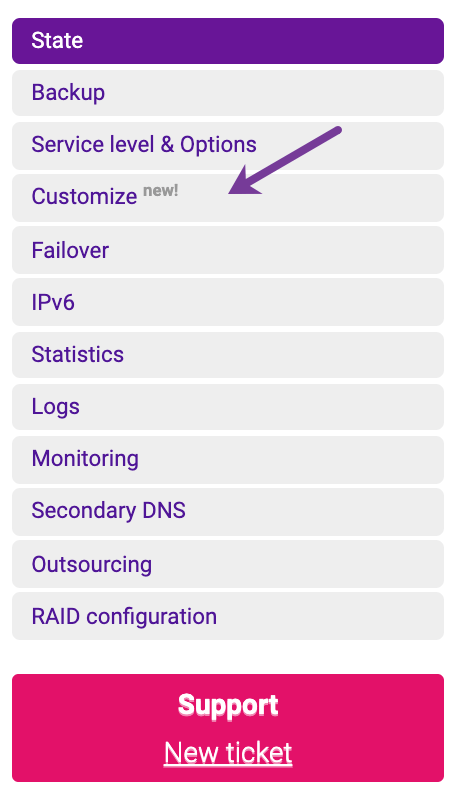Open the Customize menu entry
This screenshot has height=800, width=456.
click(228, 197)
